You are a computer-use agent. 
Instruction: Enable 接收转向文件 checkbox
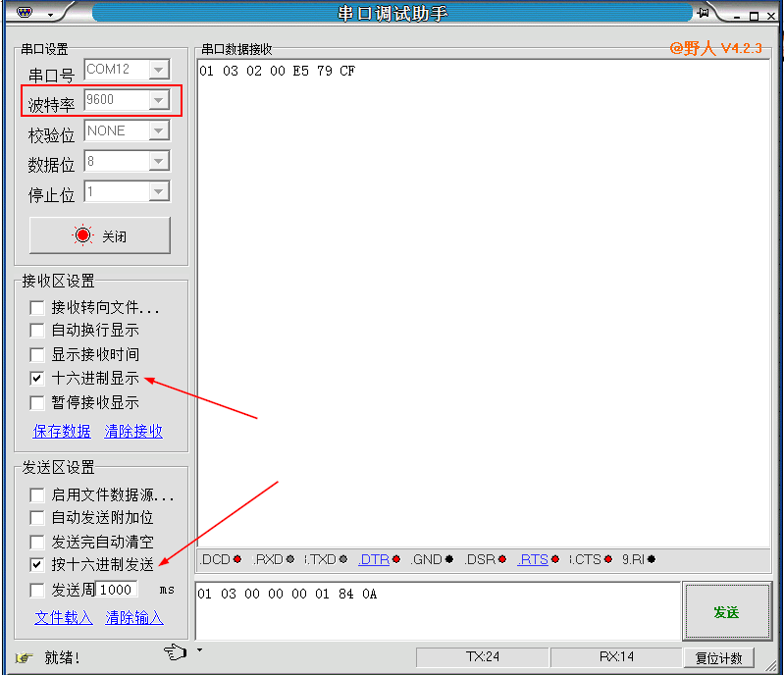(37, 307)
